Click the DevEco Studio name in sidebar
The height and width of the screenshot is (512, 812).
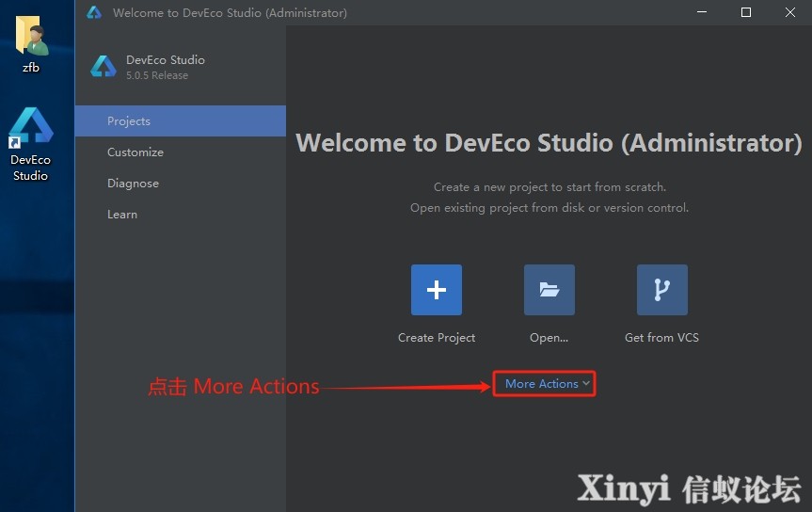tap(166, 59)
